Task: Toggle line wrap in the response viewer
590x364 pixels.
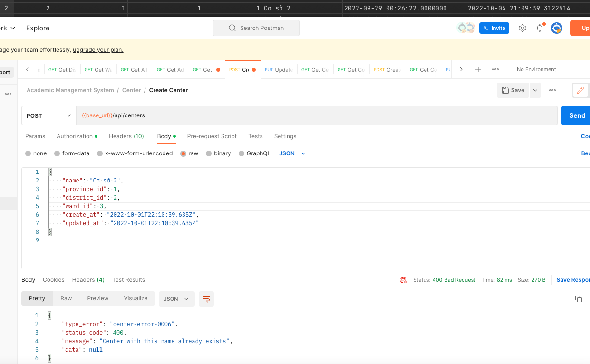Action: (206, 298)
